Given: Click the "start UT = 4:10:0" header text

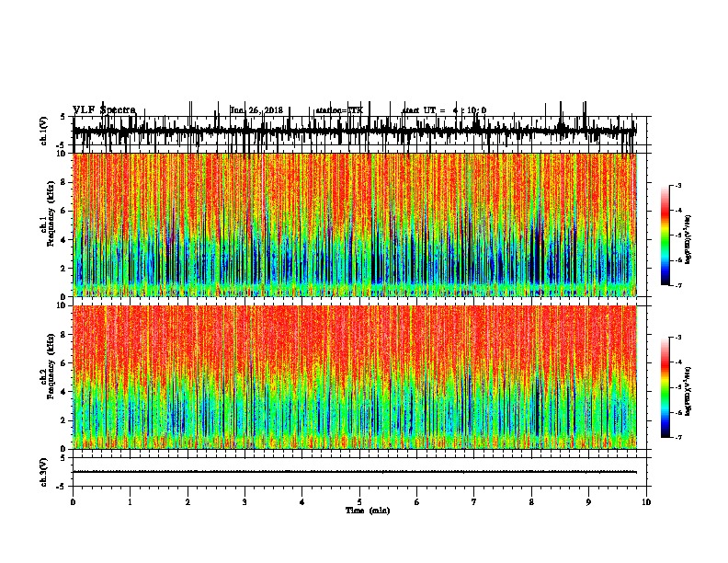Looking at the screenshot, I should click(x=443, y=110).
